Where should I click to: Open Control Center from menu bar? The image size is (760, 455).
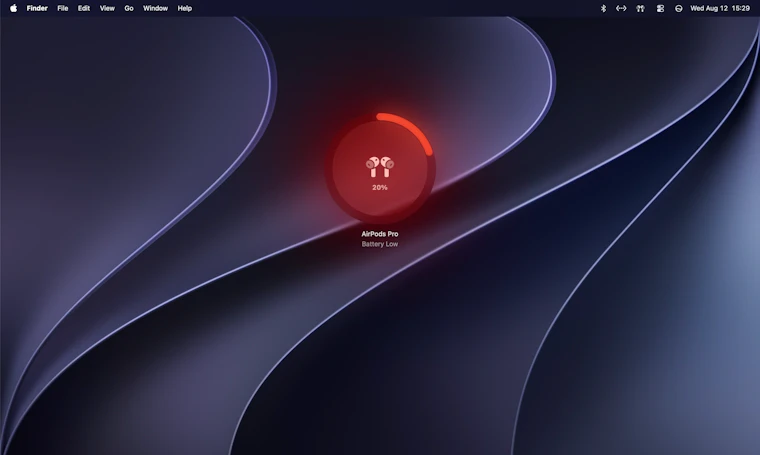pyautogui.click(x=660, y=8)
